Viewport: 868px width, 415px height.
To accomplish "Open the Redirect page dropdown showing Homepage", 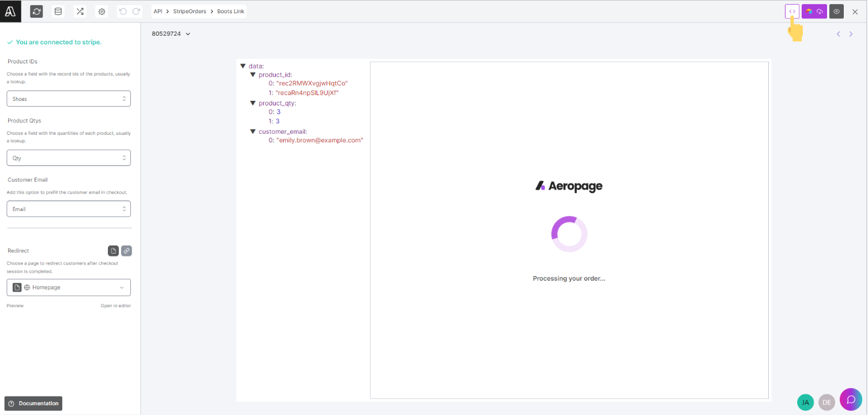I will coord(69,287).
